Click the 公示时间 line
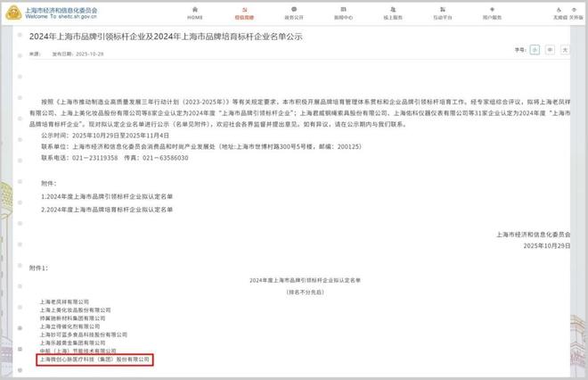This screenshot has height=380, width=588. point(105,136)
